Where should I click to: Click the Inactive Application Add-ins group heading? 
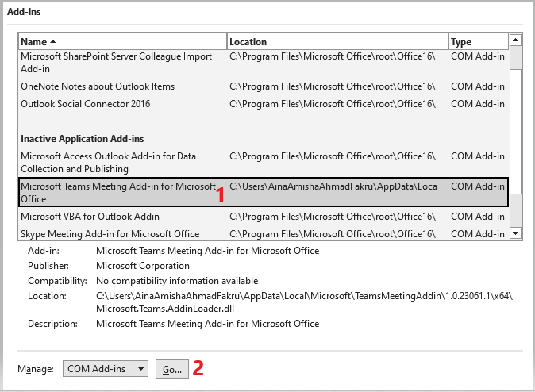point(83,139)
